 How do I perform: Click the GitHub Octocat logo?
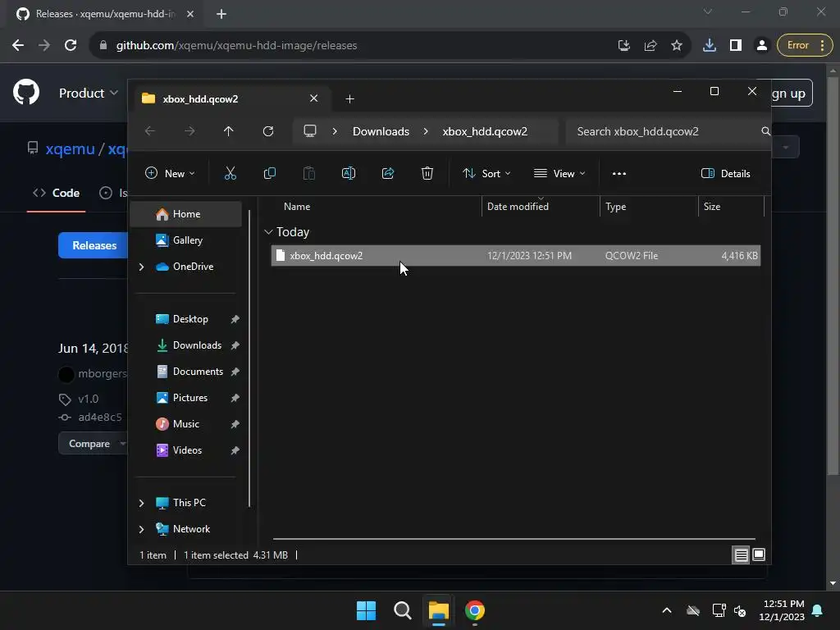coord(26,92)
